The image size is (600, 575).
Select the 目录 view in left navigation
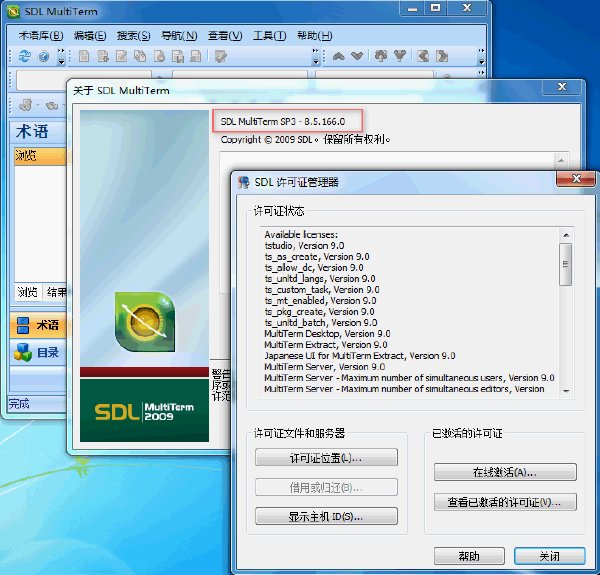click(x=38, y=352)
